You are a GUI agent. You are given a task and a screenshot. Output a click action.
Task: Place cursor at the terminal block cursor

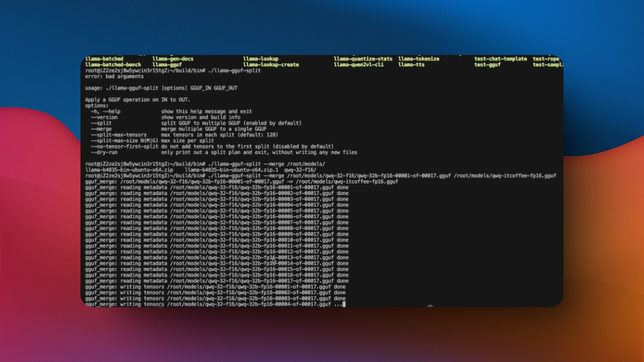(x=343, y=304)
